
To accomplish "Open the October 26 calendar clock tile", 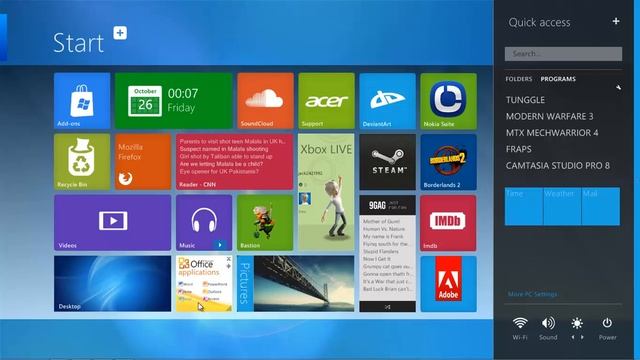I will pos(173,101).
